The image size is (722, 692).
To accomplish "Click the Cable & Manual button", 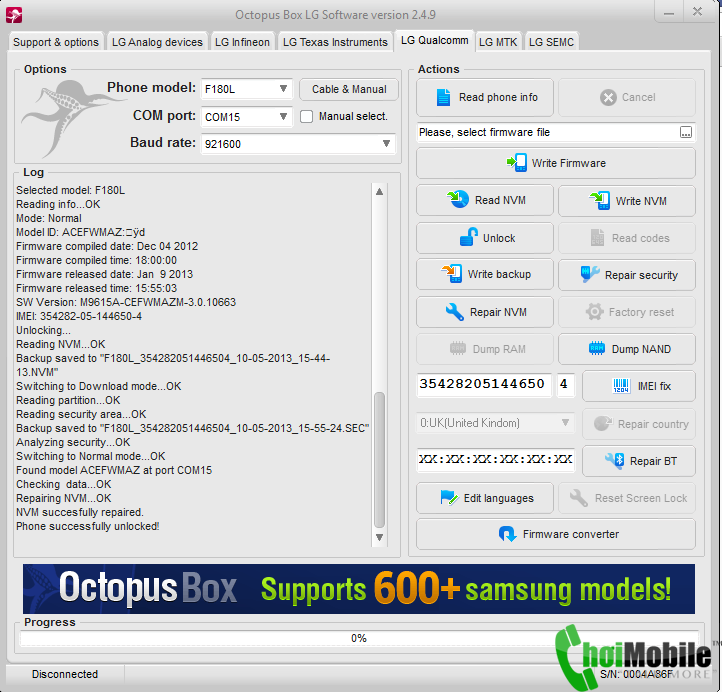I will pyautogui.click(x=349, y=89).
